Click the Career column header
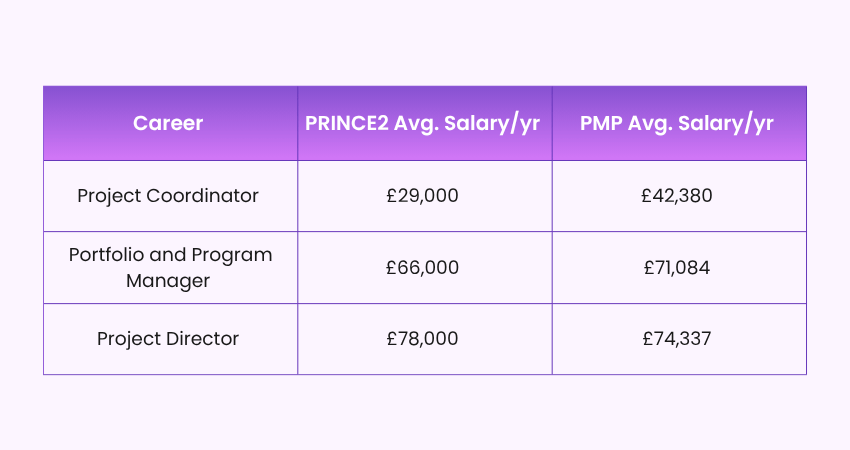 coord(170,123)
